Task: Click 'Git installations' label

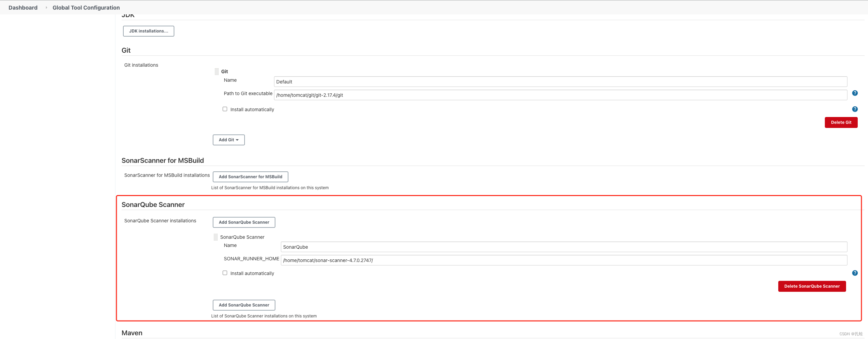Action: 141,65
